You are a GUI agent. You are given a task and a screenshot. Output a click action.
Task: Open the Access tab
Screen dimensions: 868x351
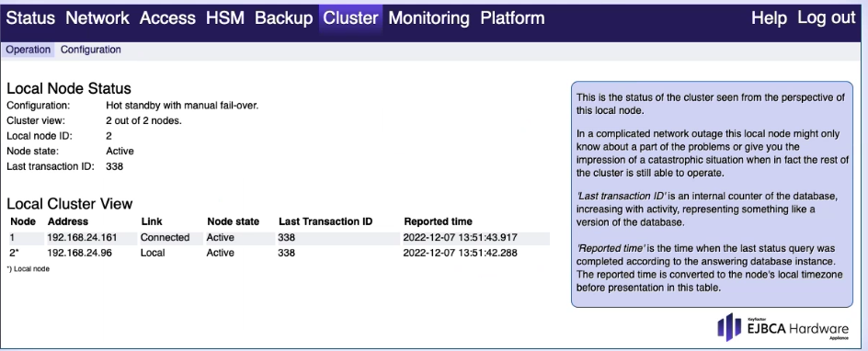(167, 18)
